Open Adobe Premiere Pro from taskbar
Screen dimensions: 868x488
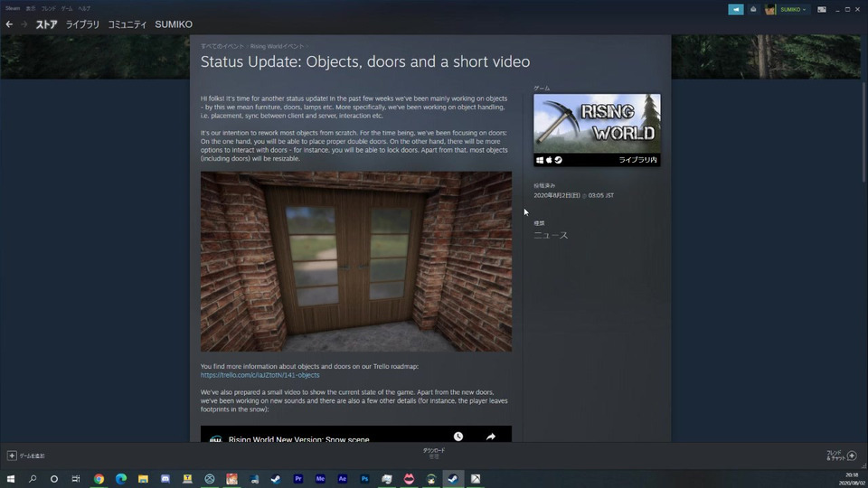pos(297,479)
